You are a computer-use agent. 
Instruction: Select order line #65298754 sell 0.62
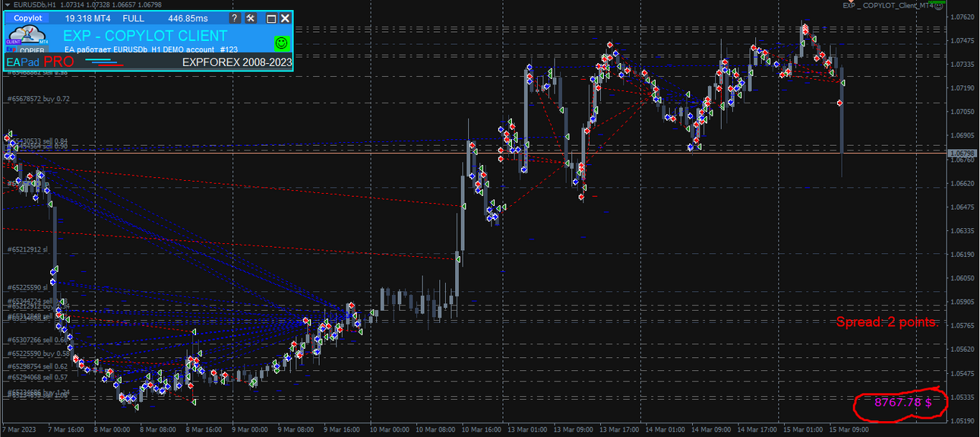coord(38,366)
